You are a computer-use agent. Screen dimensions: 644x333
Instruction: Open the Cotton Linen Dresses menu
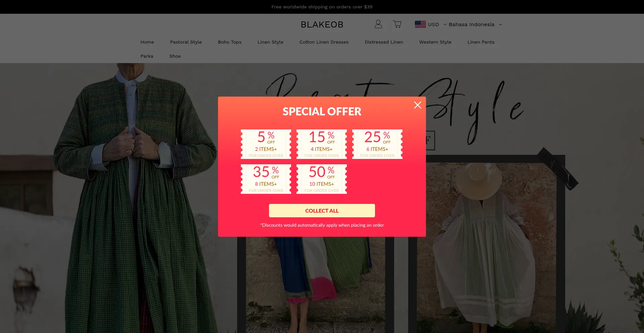324,42
